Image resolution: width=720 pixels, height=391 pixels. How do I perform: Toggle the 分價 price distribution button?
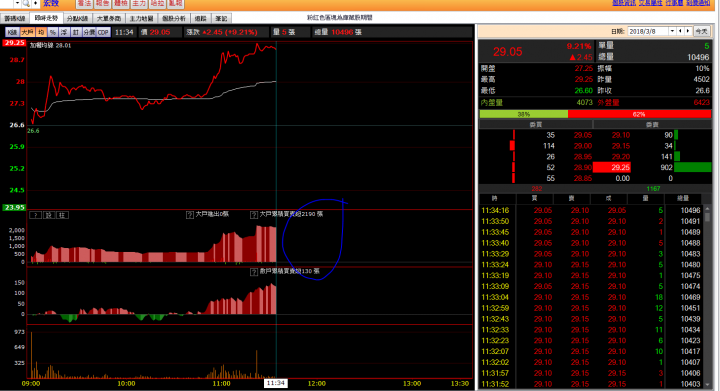pyautogui.click(x=89, y=32)
